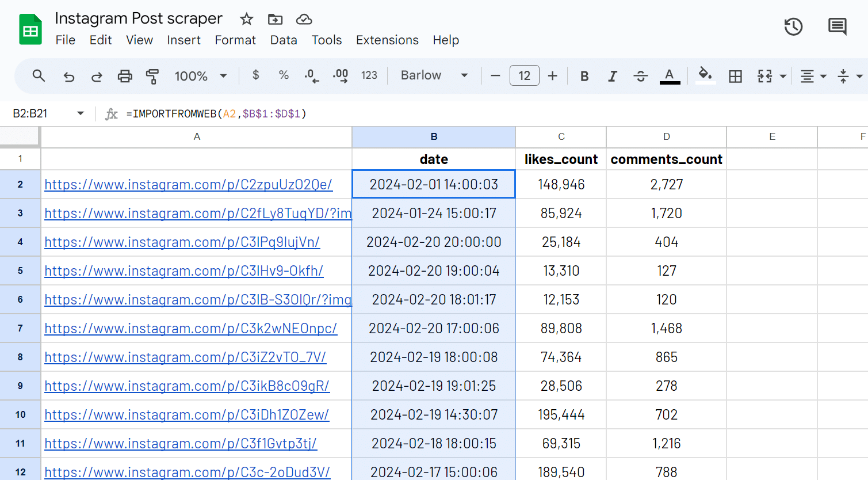868x480 pixels.
Task: Open the comments panel icon
Action: pyautogui.click(x=837, y=26)
